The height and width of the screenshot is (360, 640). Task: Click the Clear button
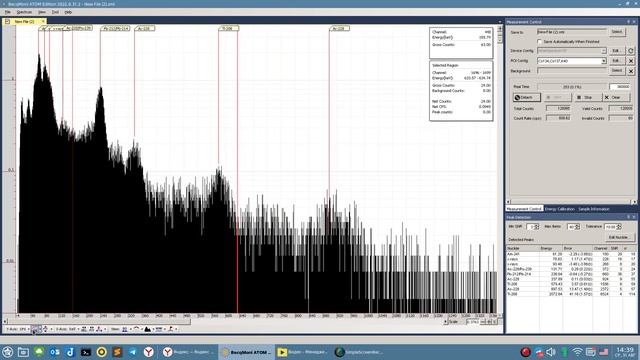pyautogui.click(x=616, y=98)
